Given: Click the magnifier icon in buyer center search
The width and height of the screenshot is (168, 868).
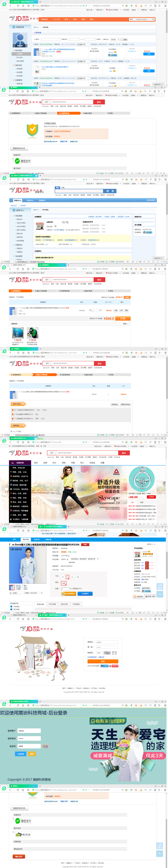Looking at the screenshot, I should click(153, 19).
